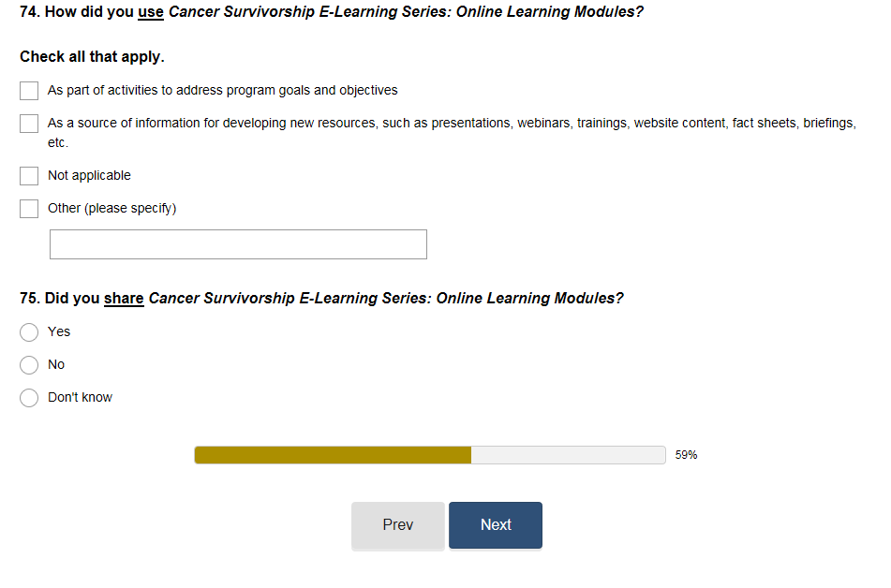Click the Other specify text field
This screenshot has height=588, width=891.
pyautogui.click(x=238, y=244)
